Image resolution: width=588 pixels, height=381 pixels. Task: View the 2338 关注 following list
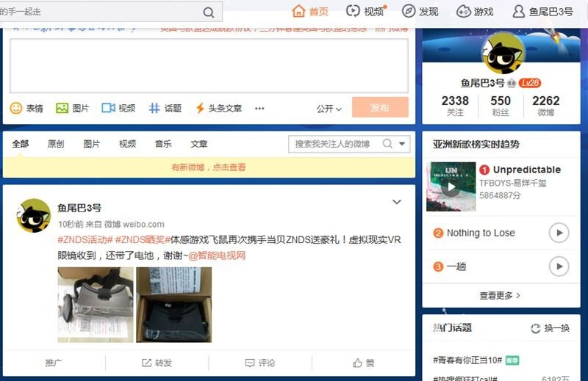[x=455, y=106]
